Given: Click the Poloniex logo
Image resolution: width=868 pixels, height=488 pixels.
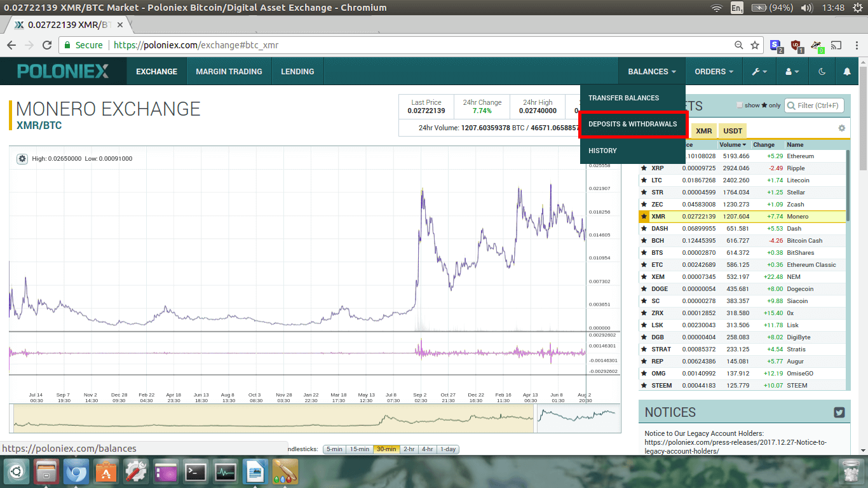Looking at the screenshot, I should 63,71.
